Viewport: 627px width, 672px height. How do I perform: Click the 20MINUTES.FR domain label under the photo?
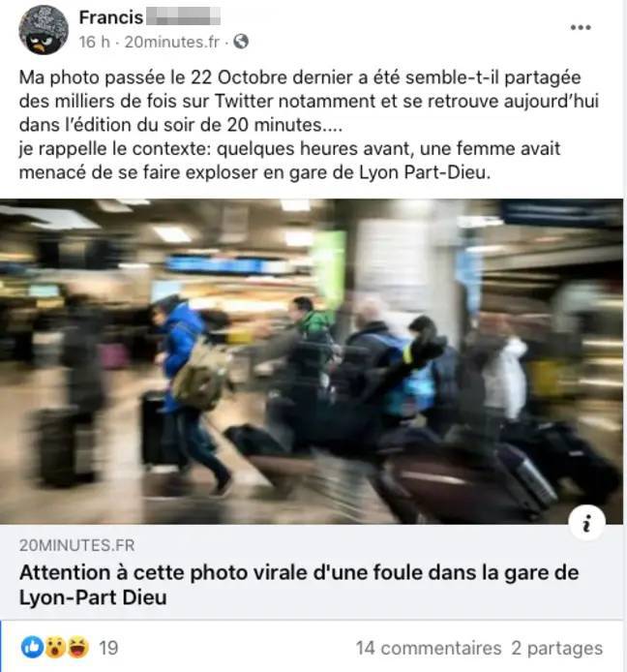tap(77, 545)
